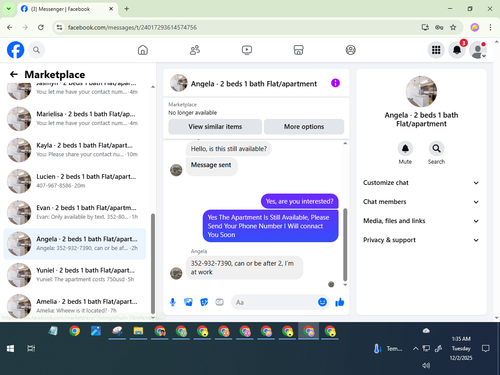Open the notifications bell with badge

(457, 50)
